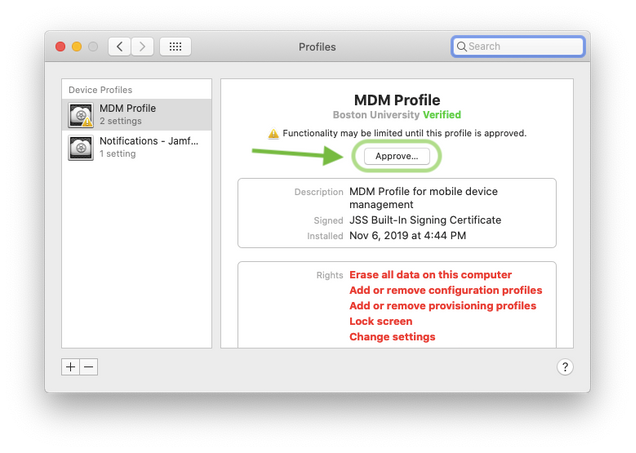The height and width of the screenshot is (453, 636).
Task: Click 'Add or remove provisioning profiles' right
Action: coord(443,305)
